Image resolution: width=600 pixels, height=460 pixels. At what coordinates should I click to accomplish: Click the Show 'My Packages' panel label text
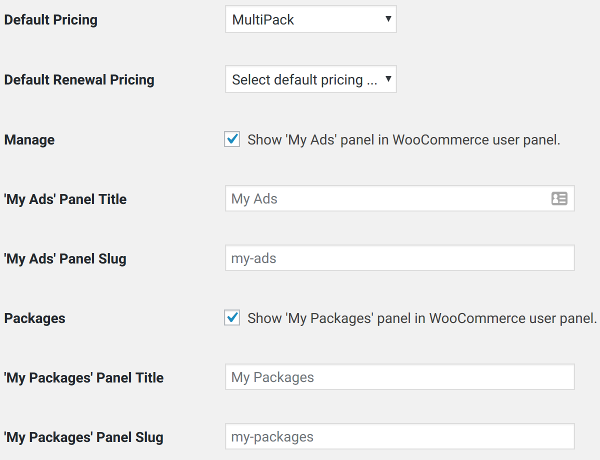[422, 318]
